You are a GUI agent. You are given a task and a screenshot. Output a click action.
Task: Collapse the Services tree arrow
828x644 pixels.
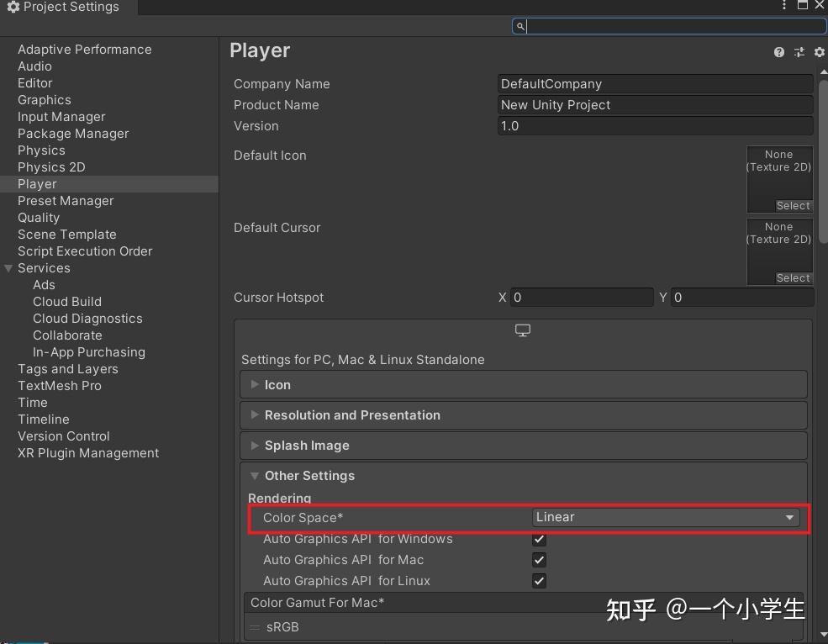pos(8,268)
